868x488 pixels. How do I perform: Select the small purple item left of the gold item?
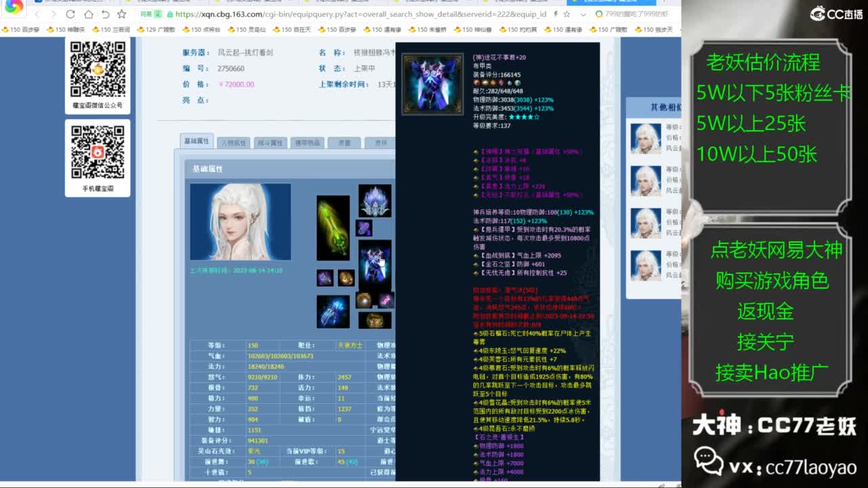click(325, 278)
